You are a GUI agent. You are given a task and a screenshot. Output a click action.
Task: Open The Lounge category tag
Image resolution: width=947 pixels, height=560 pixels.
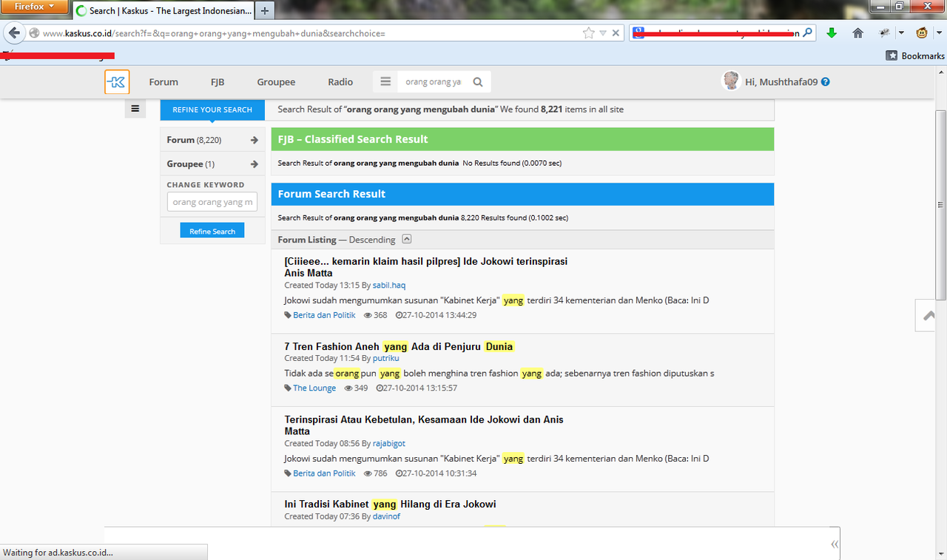tap(314, 388)
